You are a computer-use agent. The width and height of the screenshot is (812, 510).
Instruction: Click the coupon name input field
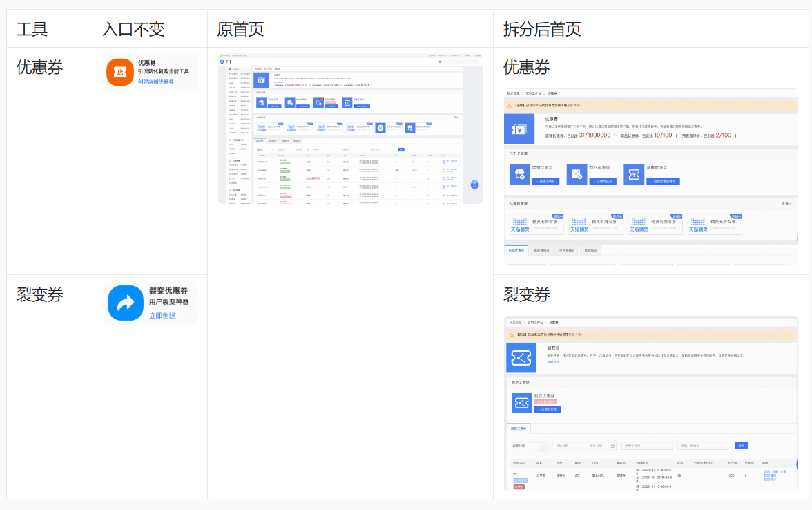point(646,446)
